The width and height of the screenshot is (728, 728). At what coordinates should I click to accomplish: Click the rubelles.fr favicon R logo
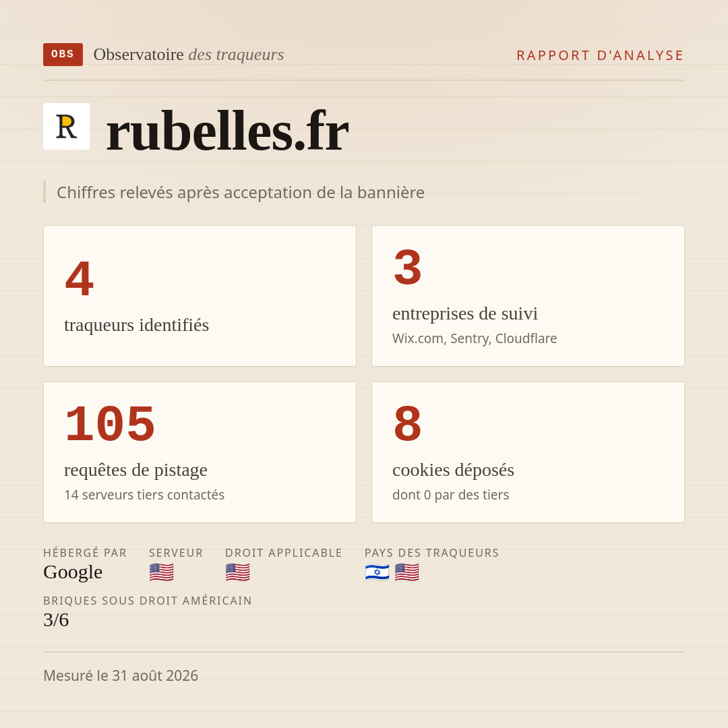click(66, 126)
